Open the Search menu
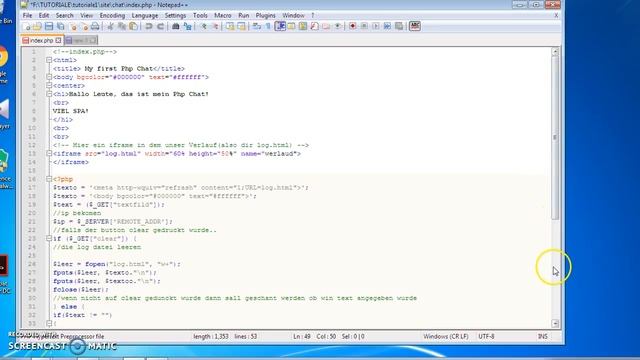640x360 pixels. point(64,16)
